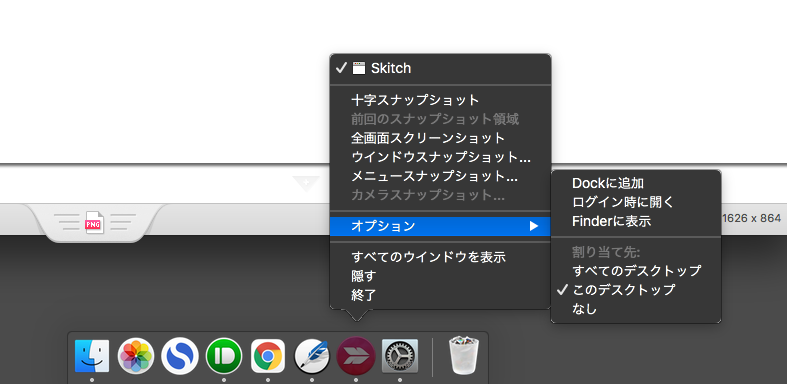The height and width of the screenshot is (384, 787).
Task: Click the 1626 x 864 dimensions text
Action: coord(751,218)
